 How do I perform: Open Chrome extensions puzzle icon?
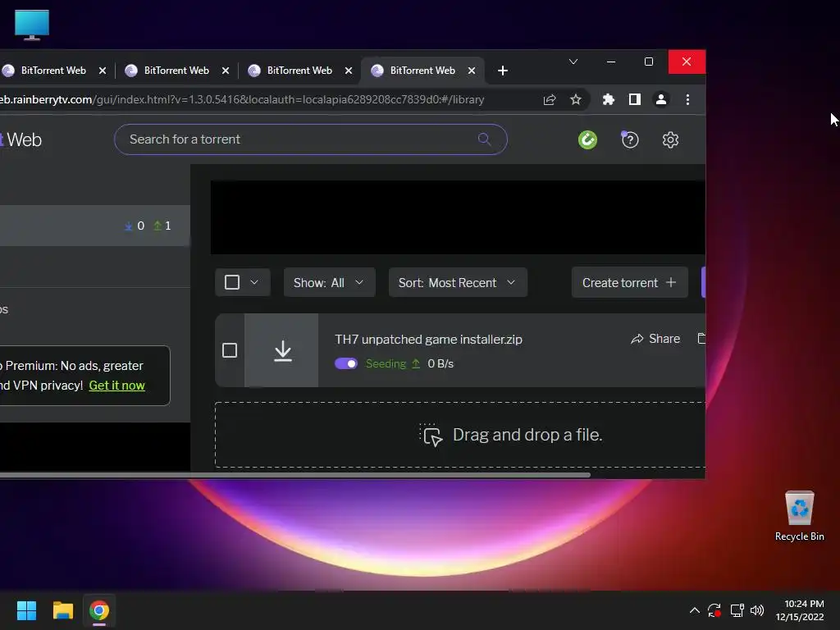(608, 99)
